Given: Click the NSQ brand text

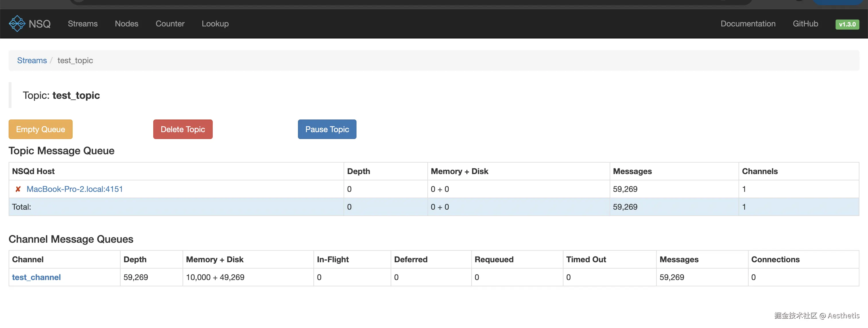Looking at the screenshot, I should [40, 24].
